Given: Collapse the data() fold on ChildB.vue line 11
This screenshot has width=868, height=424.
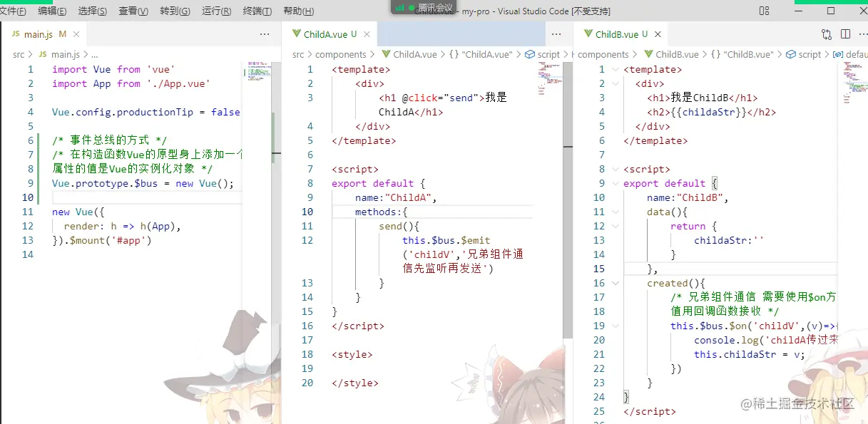Looking at the screenshot, I should coord(615,212).
